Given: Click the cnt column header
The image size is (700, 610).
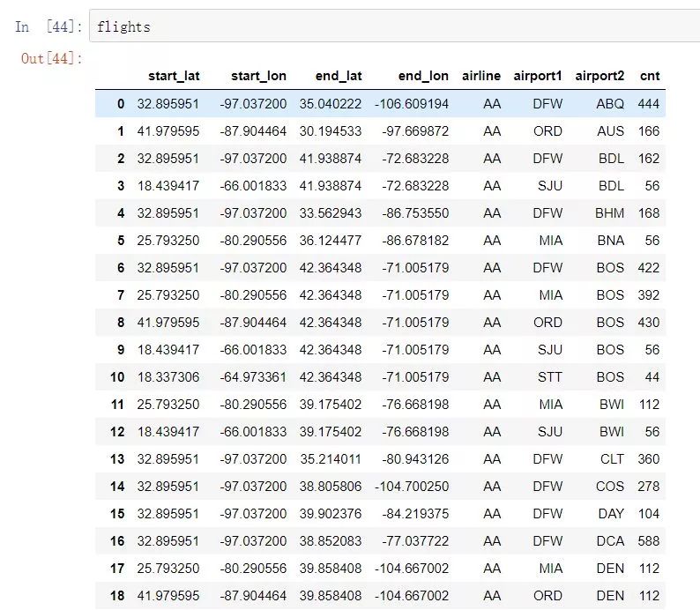Looking at the screenshot, I should 650,76.
